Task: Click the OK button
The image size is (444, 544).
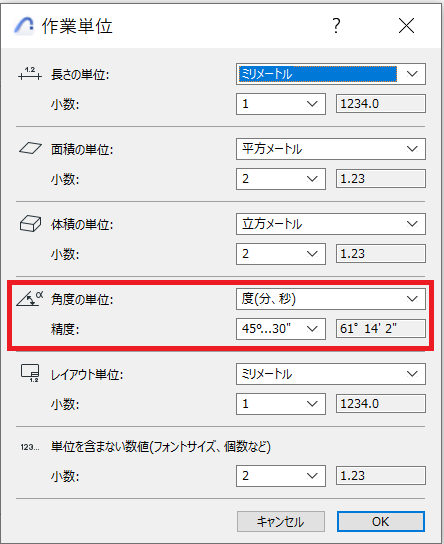Action: click(x=381, y=521)
